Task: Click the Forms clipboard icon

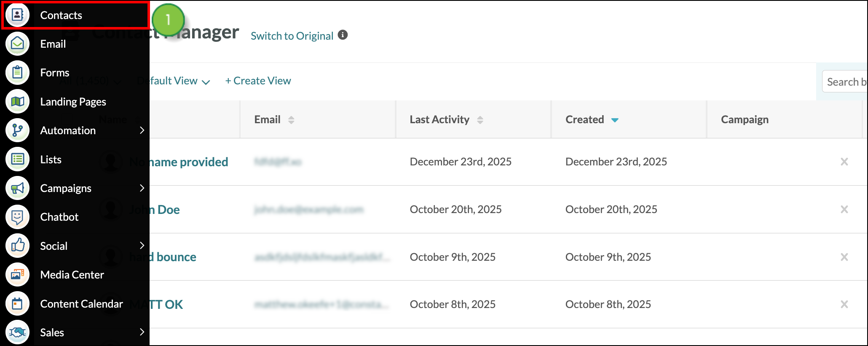Action: 17,73
